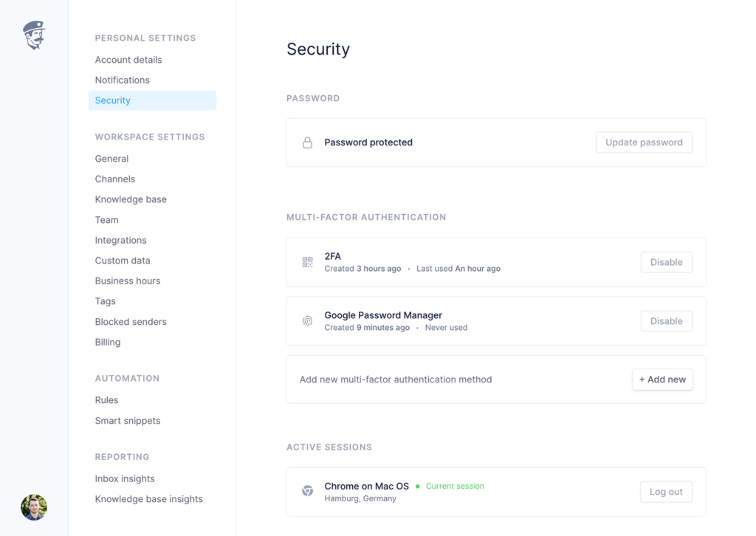This screenshot has width=756, height=536.
Task: Open the Billing page
Action: pyautogui.click(x=108, y=342)
